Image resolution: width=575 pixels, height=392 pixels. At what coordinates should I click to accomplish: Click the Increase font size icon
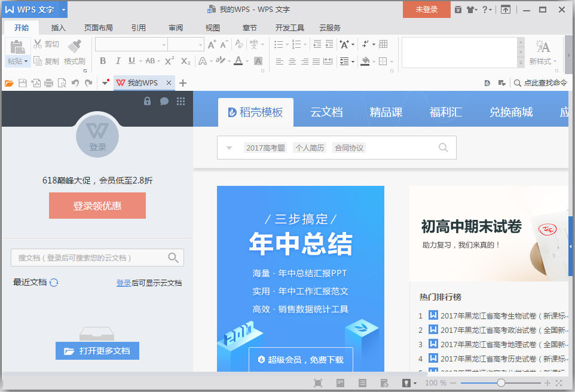(x=212, y=44)
